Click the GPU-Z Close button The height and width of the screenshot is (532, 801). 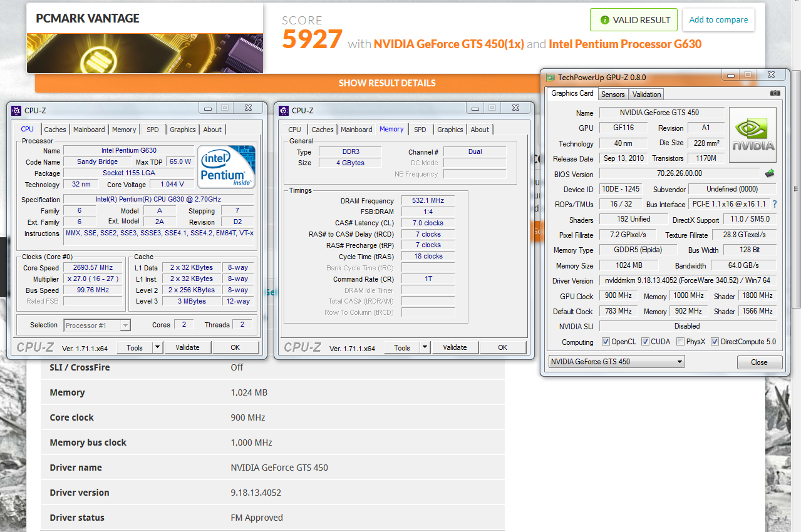759,362
